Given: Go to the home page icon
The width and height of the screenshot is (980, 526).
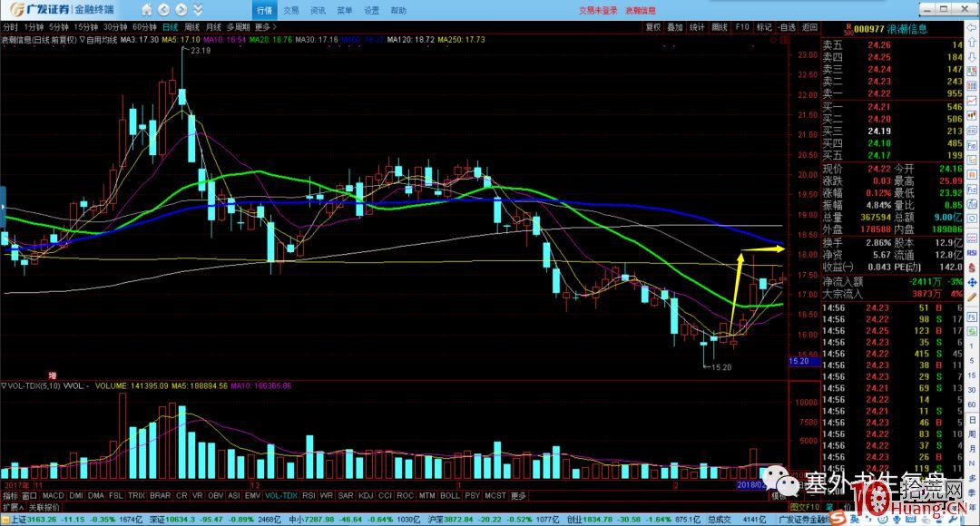Looking at the screenshot, I should click(147, 10).
